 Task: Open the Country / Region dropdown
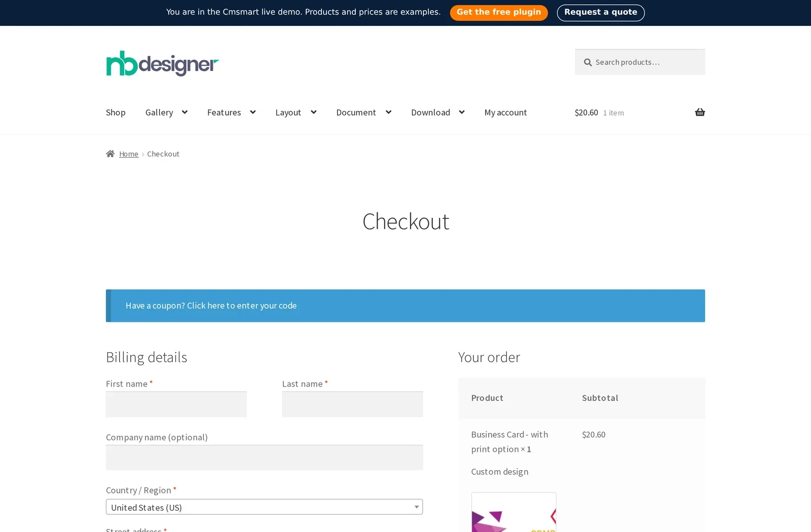coord(264,507)
